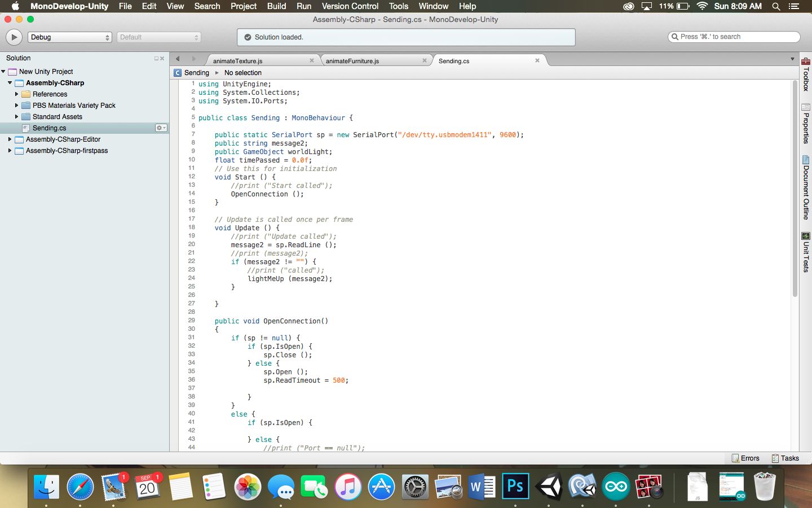Open the Search menu
This screenshot has height=508, width=812.
pos(207,6)
